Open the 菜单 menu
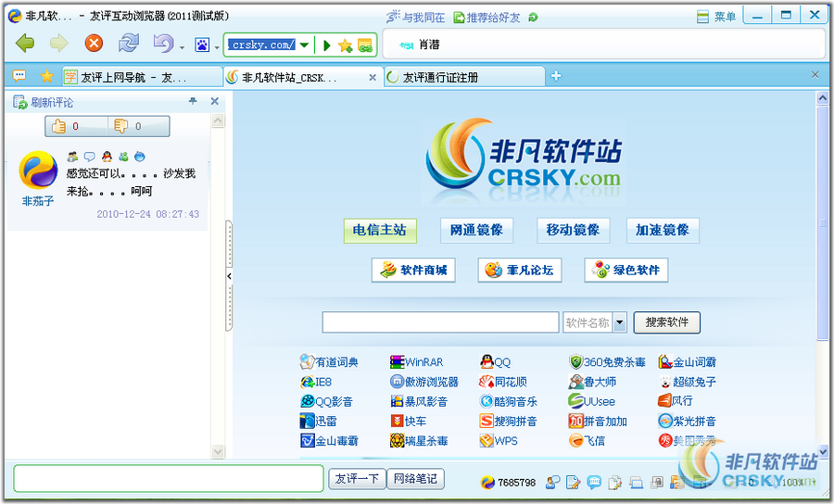This screenshot has width=834, height=504. (x=716, y=17)
